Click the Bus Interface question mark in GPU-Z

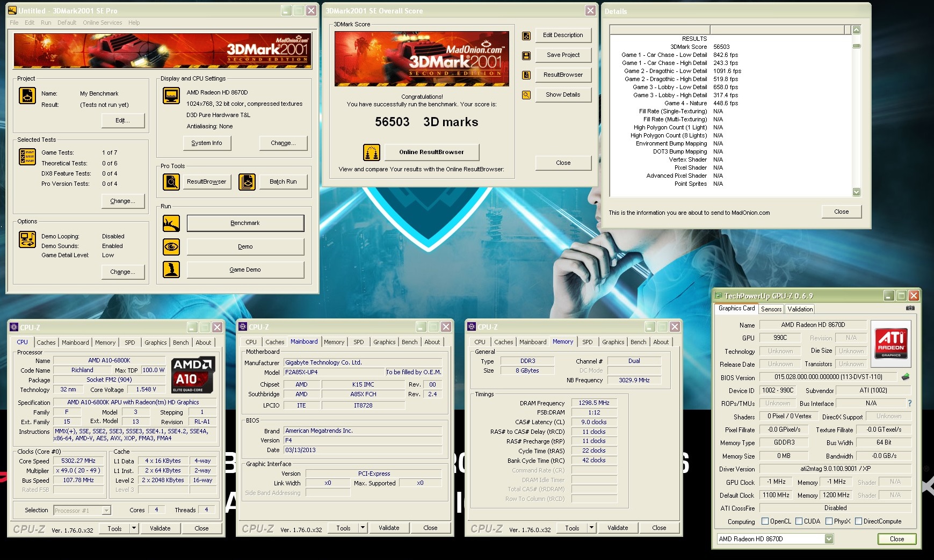click(909, 403)
